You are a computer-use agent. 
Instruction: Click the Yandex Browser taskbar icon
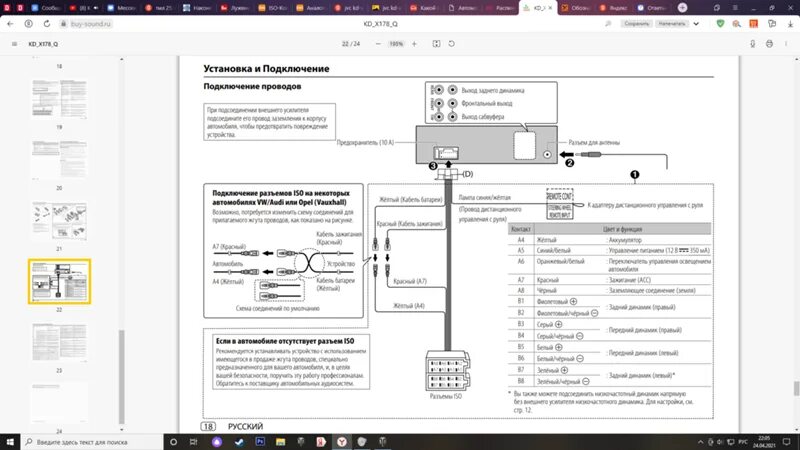pyautogui.click(x=341, y=442)
